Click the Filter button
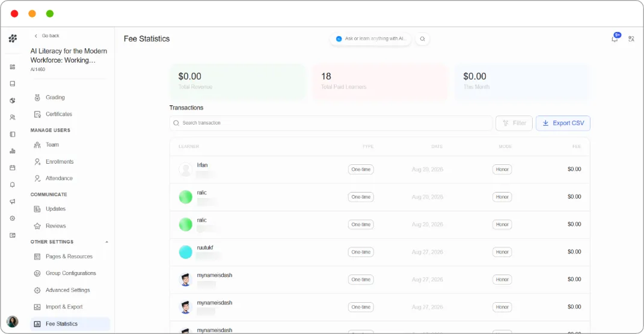This screenshot has height=334, width=644. point(514,123)
